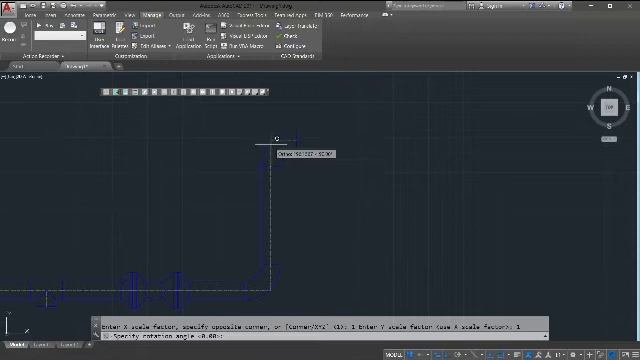The height and width of the screenshot is (360, 640).
Task: Expand the Action Recorder panel
Action: pyautogui.click(x=43, y=56)
